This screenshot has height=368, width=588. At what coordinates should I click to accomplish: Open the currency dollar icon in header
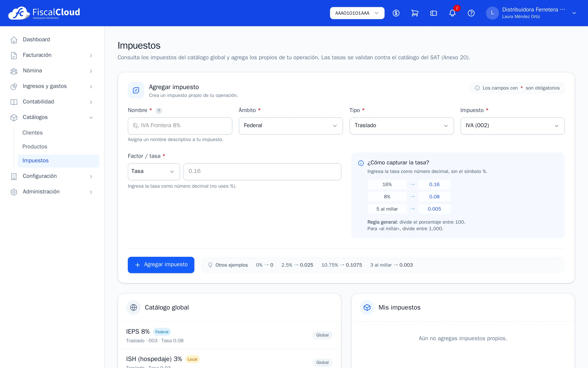[396, 13]
